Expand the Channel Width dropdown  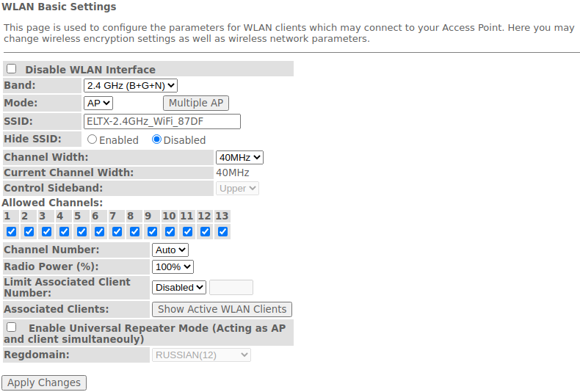pos(239,157)
